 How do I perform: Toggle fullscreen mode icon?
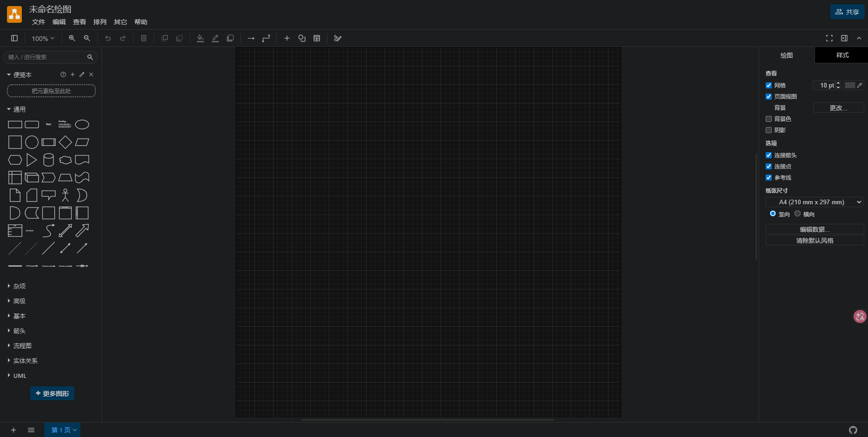coord(829,38)
